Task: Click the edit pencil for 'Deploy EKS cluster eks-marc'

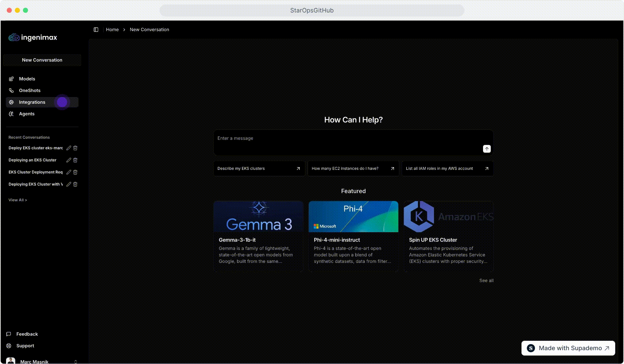Action: coord(69,148)
